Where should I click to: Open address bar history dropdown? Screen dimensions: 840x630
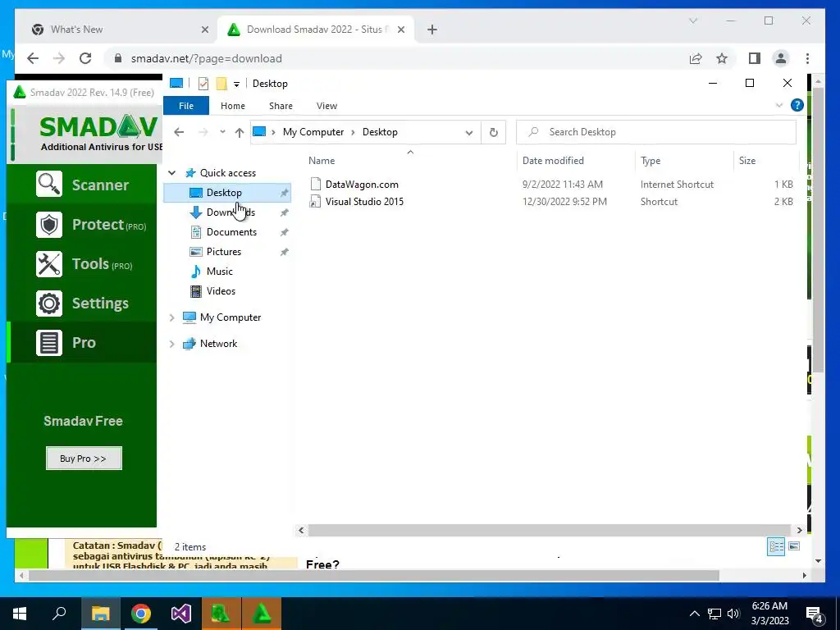468,133
